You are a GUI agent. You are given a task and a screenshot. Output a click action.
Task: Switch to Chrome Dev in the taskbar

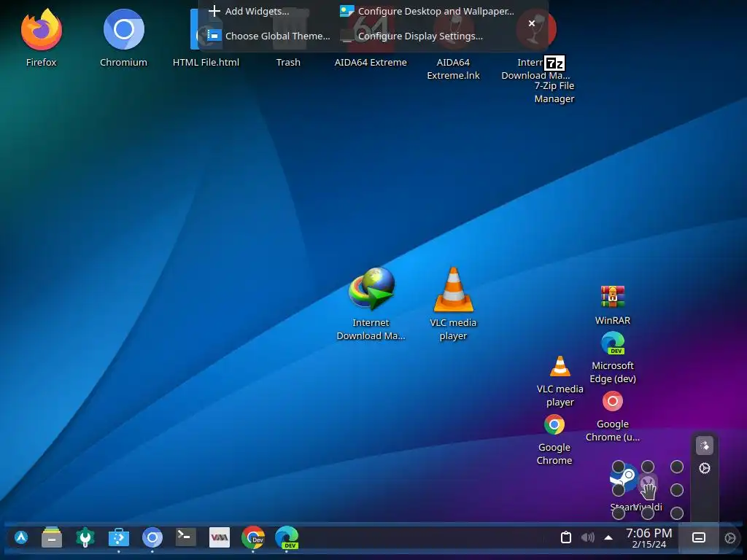pyautogui.click(x=253, y=537)
